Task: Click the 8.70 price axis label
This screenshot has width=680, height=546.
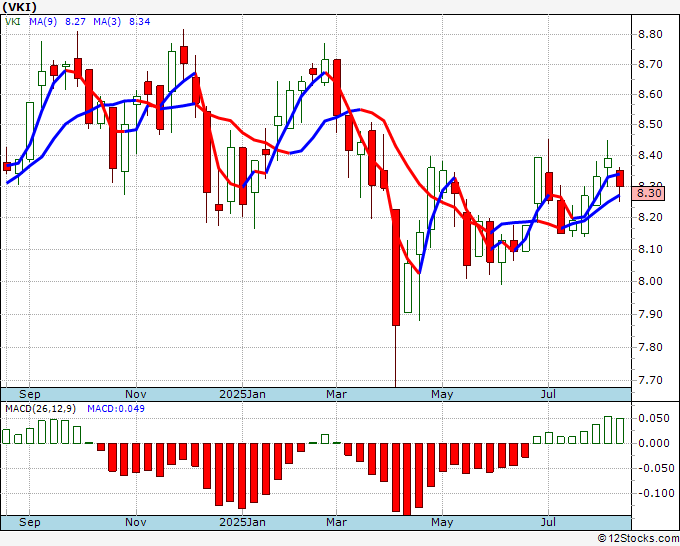Action: click(x=651, y=65)
